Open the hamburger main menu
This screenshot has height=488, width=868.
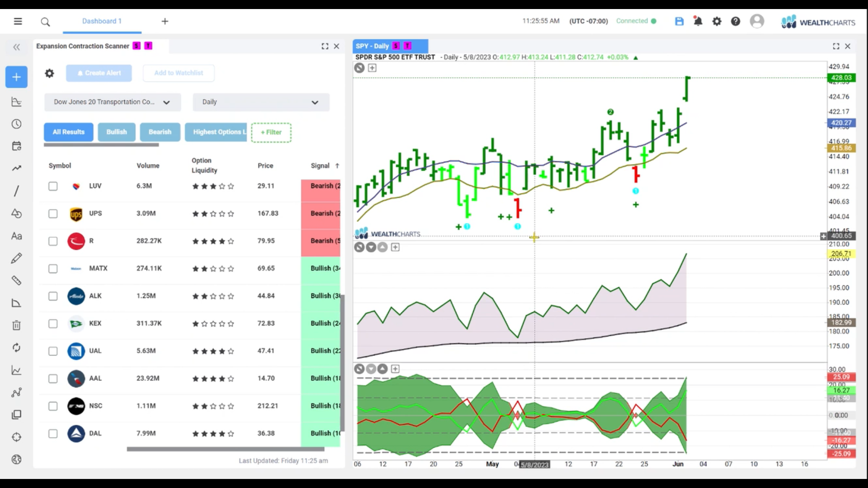pos(18,21)
